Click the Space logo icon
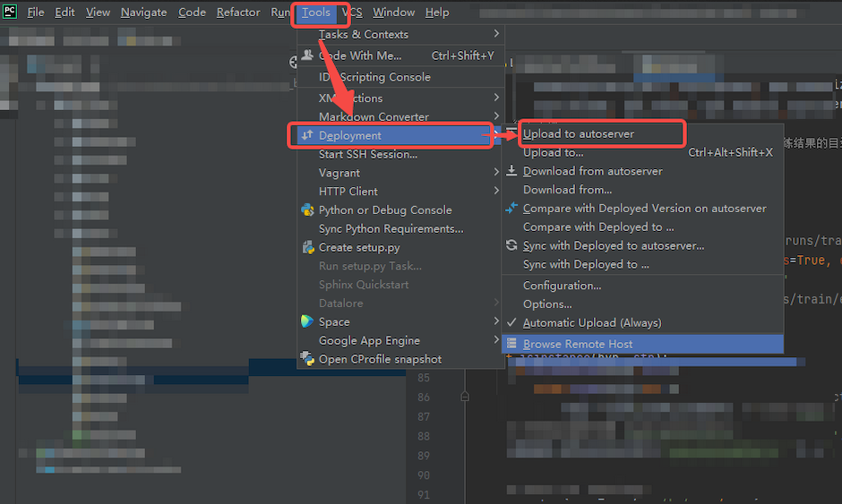The image size is (842, 504). pyautogui.click(x=307, y=321)
